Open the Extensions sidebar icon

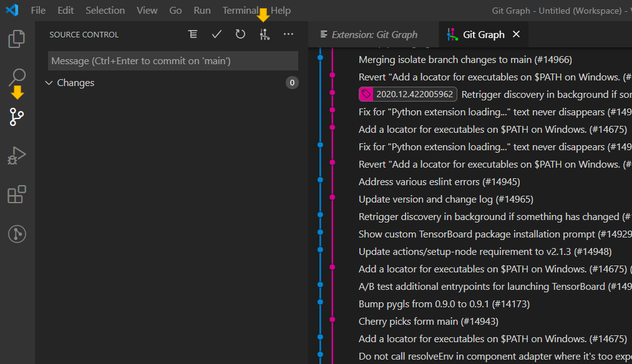pos(16,194)
